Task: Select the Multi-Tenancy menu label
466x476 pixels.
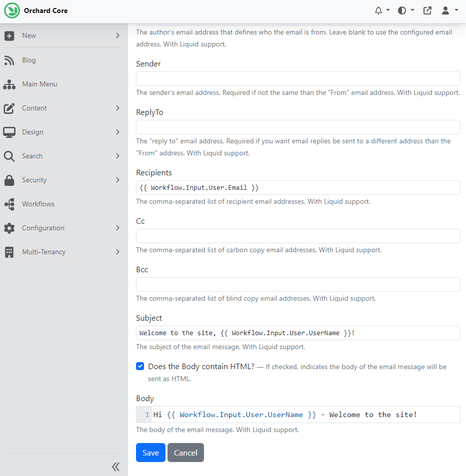Action: (44, 252)
